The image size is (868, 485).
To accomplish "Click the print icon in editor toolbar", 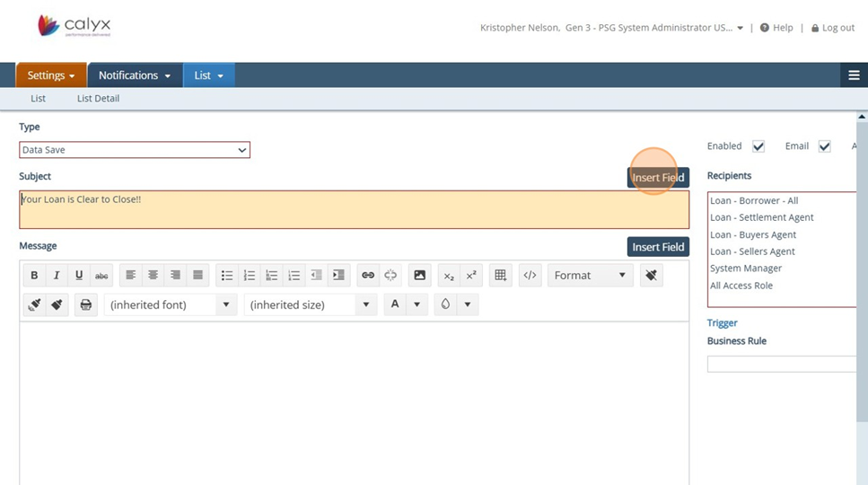I will click(86, 305).
